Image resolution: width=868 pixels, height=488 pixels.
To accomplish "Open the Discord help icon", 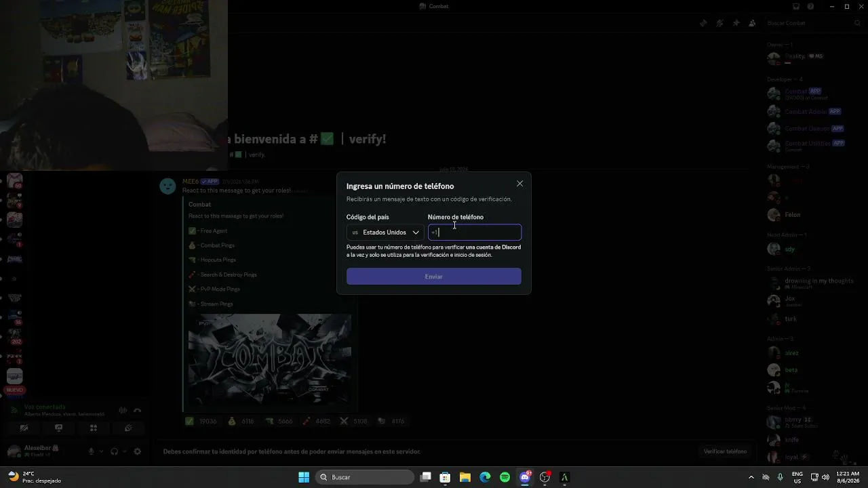I will (x=811, y=7).
